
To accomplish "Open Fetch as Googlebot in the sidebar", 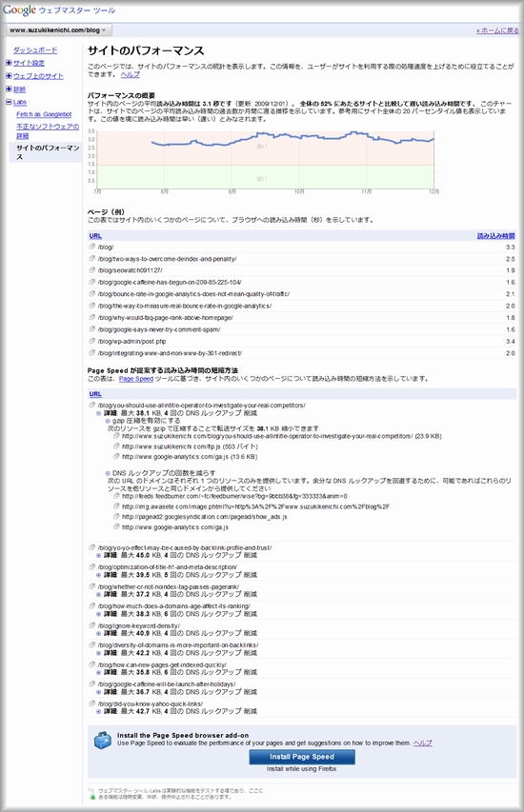I will pyautogui.click(x=44, y=114).
